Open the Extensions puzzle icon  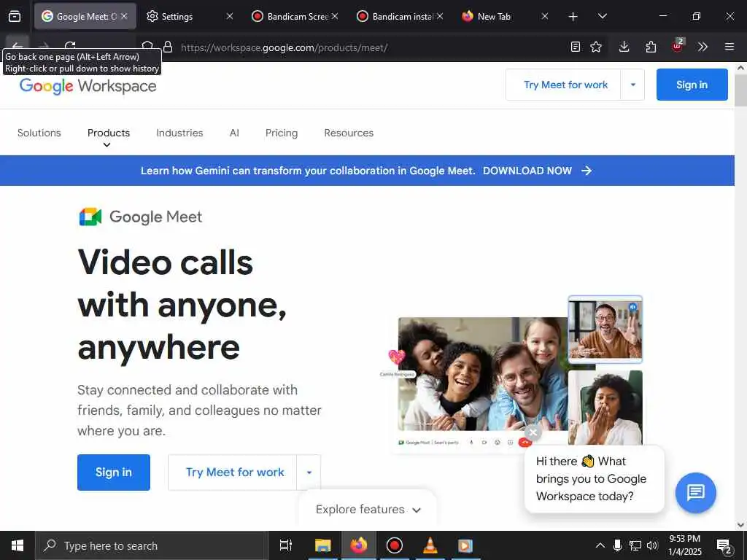click(x=651, y=47)
